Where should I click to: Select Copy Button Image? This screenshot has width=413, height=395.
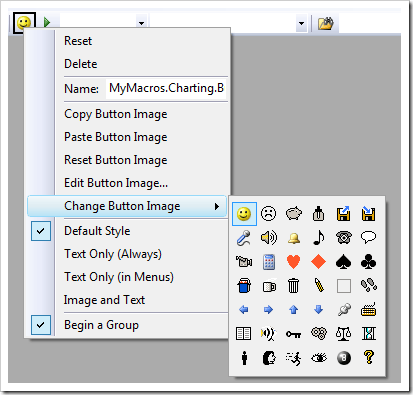pyautogui.click(x=116, y=114)
